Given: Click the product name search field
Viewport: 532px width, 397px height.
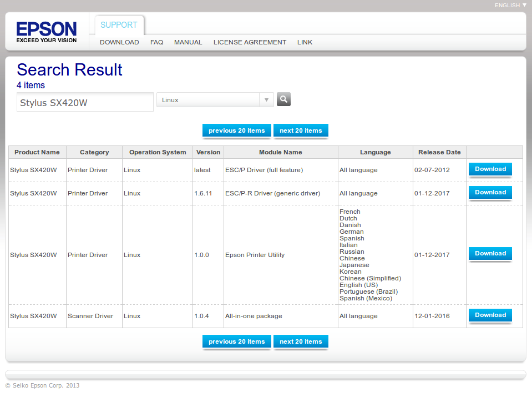Looking at the screenshot, I should click(x=85, y=103).
